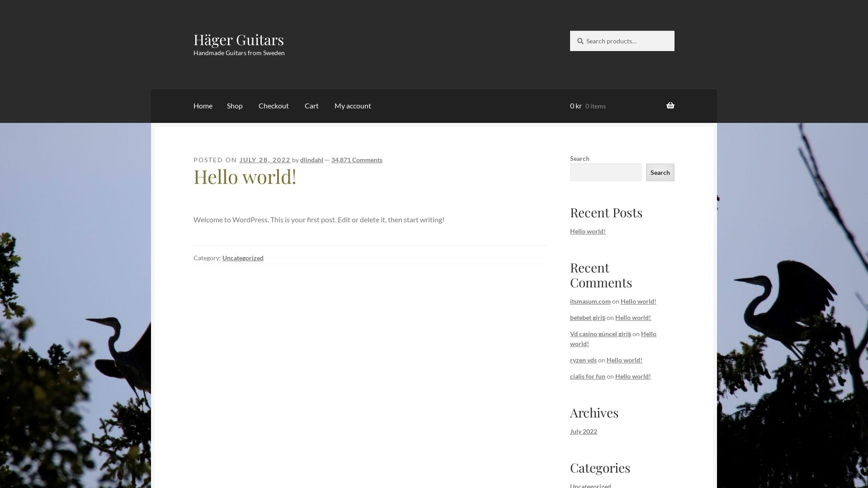The width and height of the screenshot is (868, 488).
Task: Click the Häger Guitars site title
Action: click(239, 40)
